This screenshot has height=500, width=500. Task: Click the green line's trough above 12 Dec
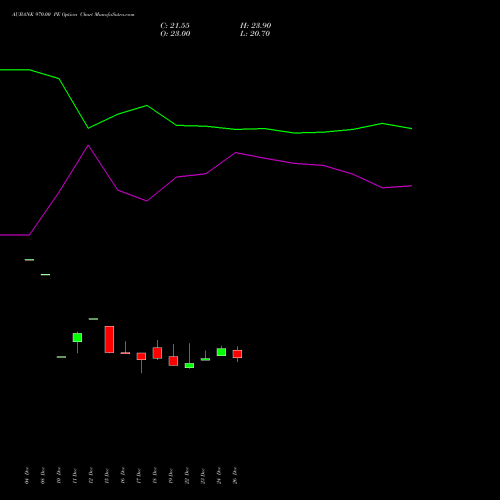coord(88,128)
